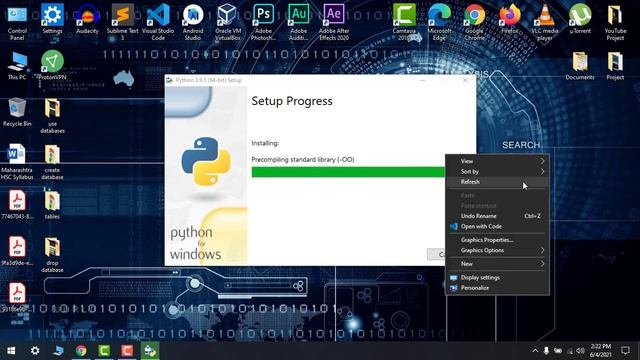Select the Project folder icon
640x360 pixels.
615,66
